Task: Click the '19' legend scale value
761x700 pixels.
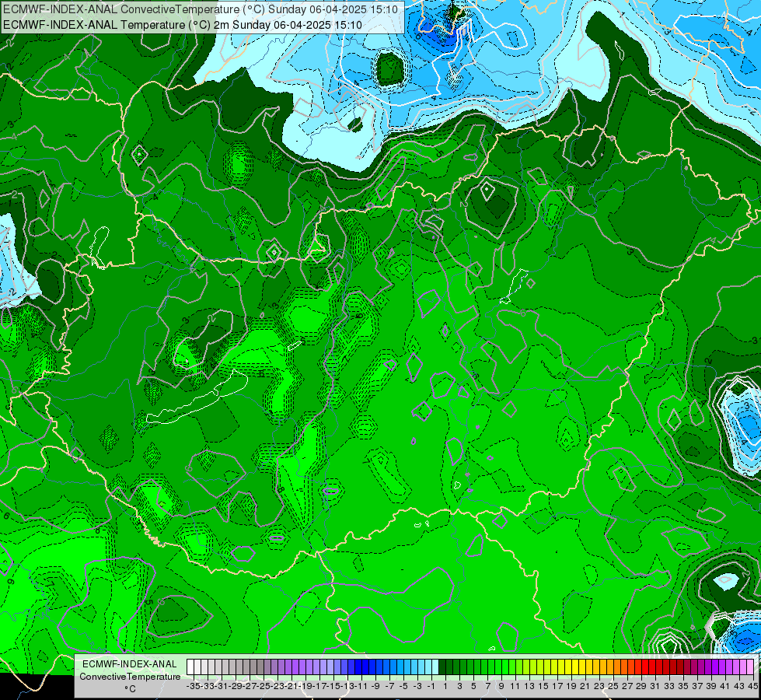Action: point(571,686)
